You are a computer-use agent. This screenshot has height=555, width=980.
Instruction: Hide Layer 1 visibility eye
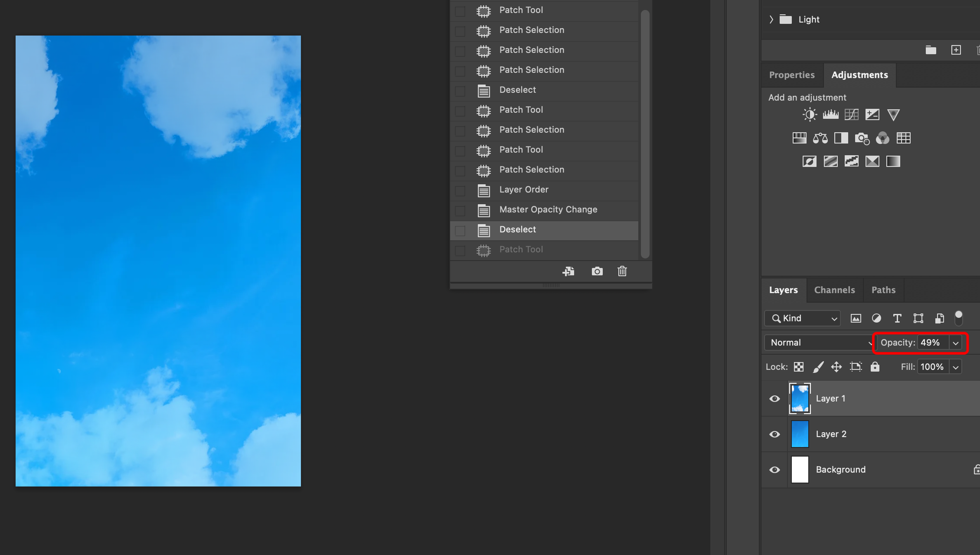(774, 398)
